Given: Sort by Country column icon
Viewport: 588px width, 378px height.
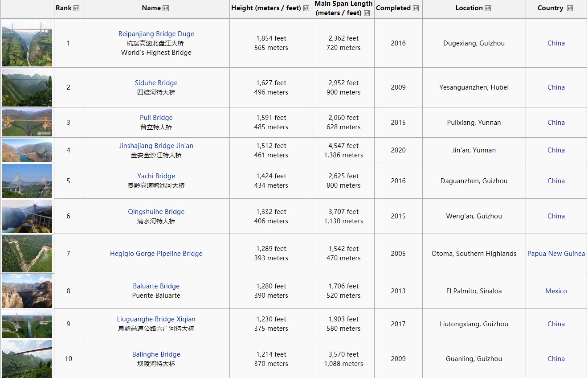Looking at the screenshot, I should point(570,8).
